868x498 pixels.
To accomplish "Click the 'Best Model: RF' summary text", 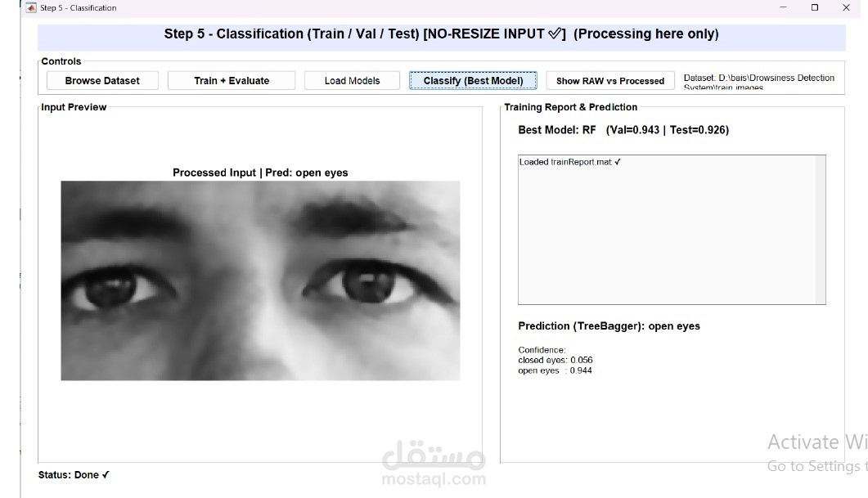I will (x=623, y=130).
